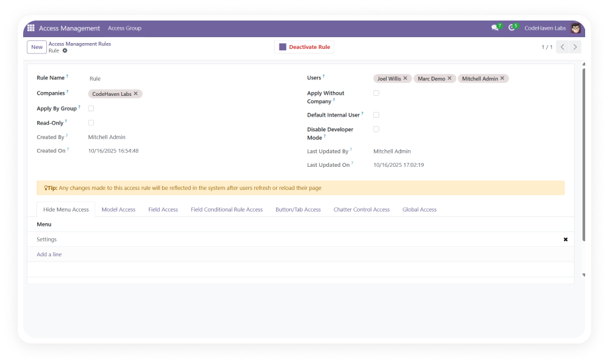Click Last Updated By value Mitchell Admin

tap(392, 151)
